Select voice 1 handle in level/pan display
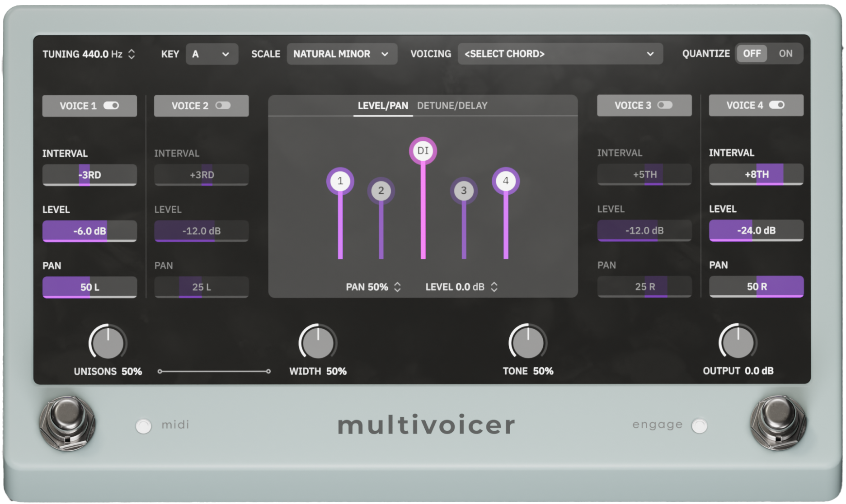 [x=340, y=181]
